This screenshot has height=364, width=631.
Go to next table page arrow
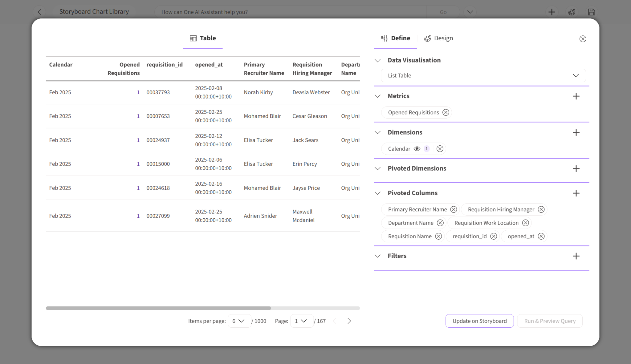349,321
